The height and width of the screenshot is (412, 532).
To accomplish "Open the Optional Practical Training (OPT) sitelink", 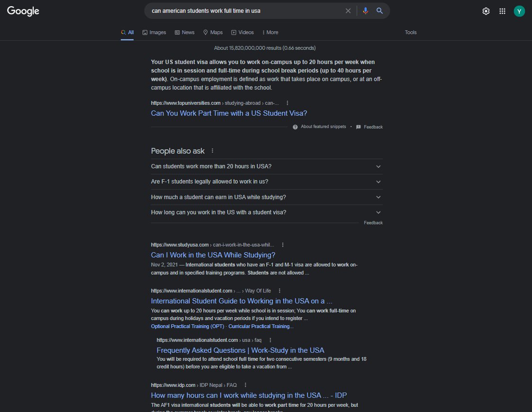I will [188, 326].
